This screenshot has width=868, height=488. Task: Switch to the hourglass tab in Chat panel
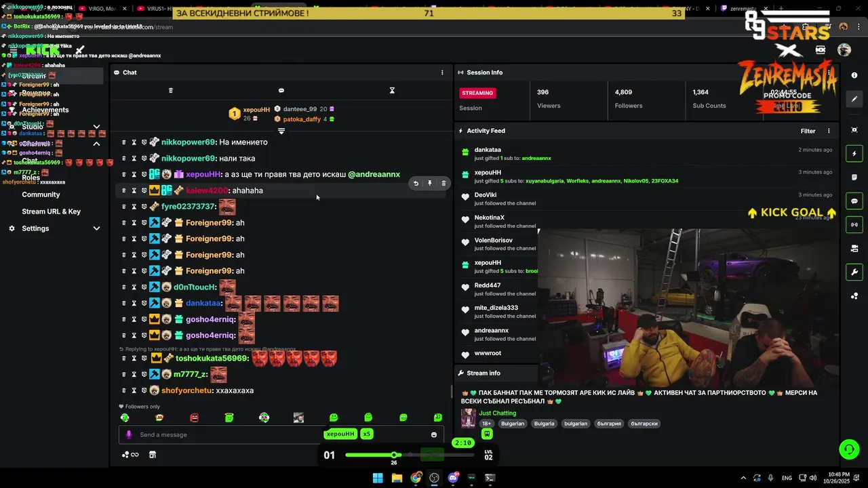(x=392, y=90)
